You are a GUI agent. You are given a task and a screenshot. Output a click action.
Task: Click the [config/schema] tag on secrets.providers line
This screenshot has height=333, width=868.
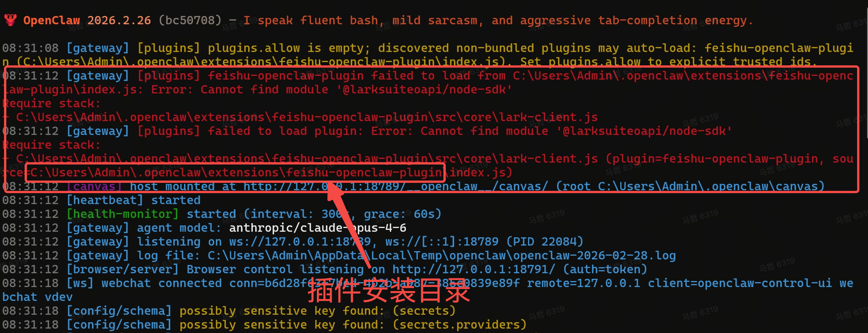coord(119,325)
